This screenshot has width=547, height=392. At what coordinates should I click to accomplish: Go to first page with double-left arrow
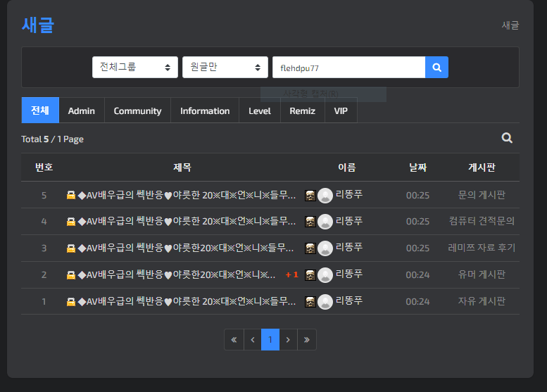click(x=234, y=340)
